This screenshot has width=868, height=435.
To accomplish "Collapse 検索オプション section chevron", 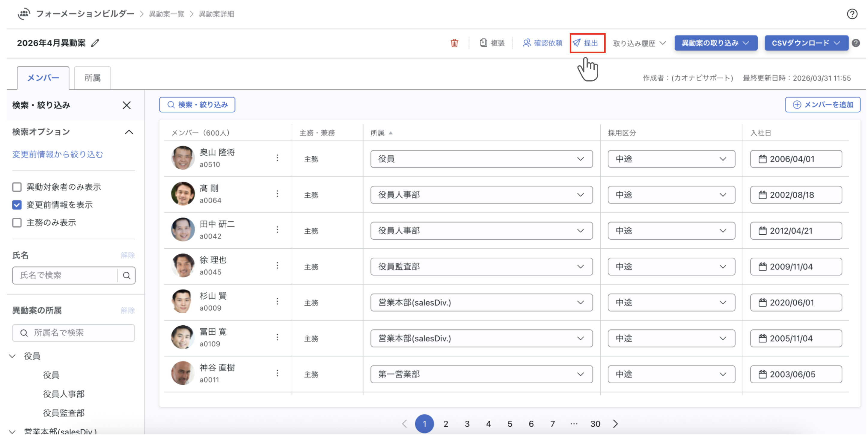I will (129, 132).
